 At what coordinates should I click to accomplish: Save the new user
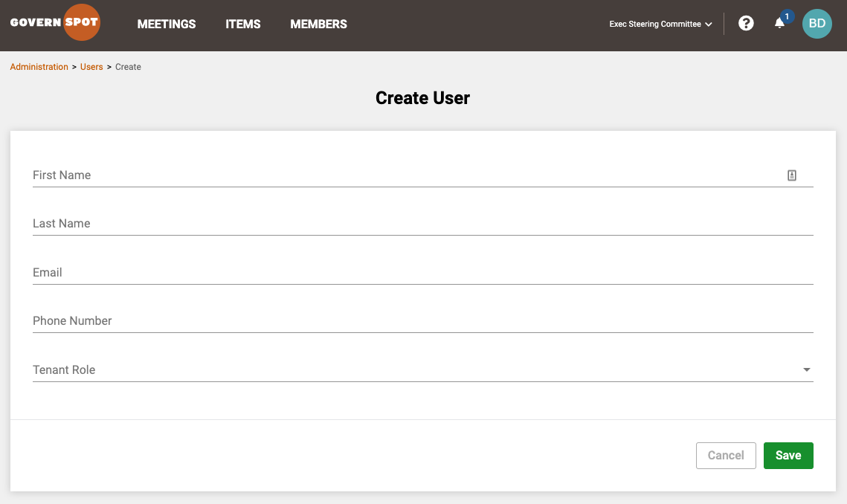click(x=788, y=456)
